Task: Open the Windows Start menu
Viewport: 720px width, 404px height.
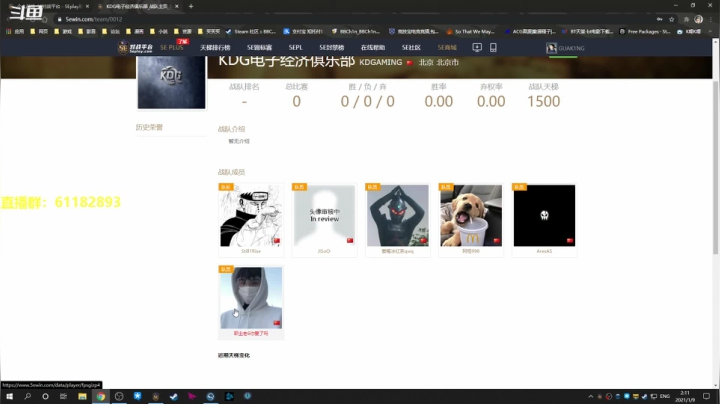Action: [9, 396]
